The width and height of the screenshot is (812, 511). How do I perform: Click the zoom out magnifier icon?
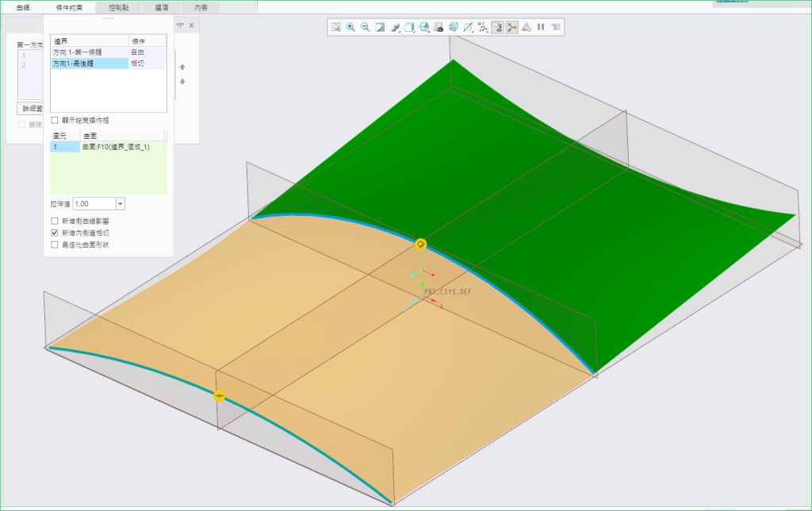point(365,27)
